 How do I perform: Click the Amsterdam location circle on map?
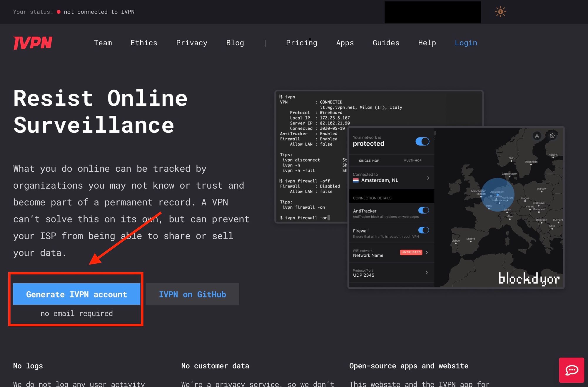click(x=497, y=195)
